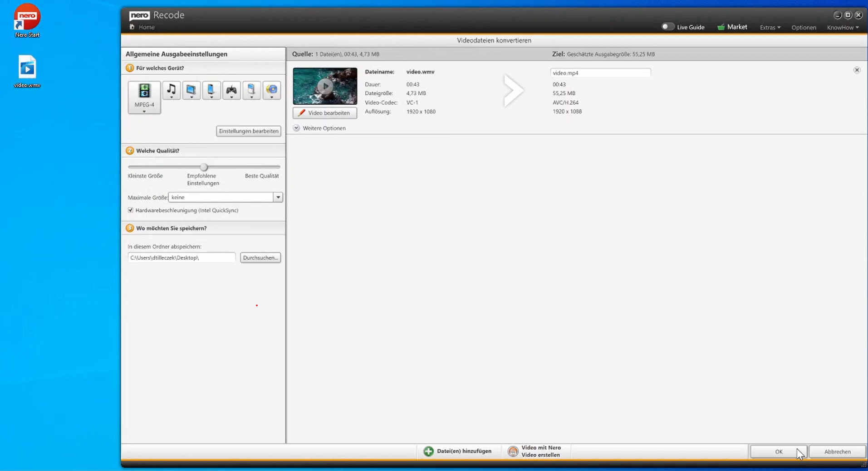Image resolution: width=868 pixels, height=471 pixels.
Task: Click the 4,73 MB source file size
Action: tap(416, 93)
